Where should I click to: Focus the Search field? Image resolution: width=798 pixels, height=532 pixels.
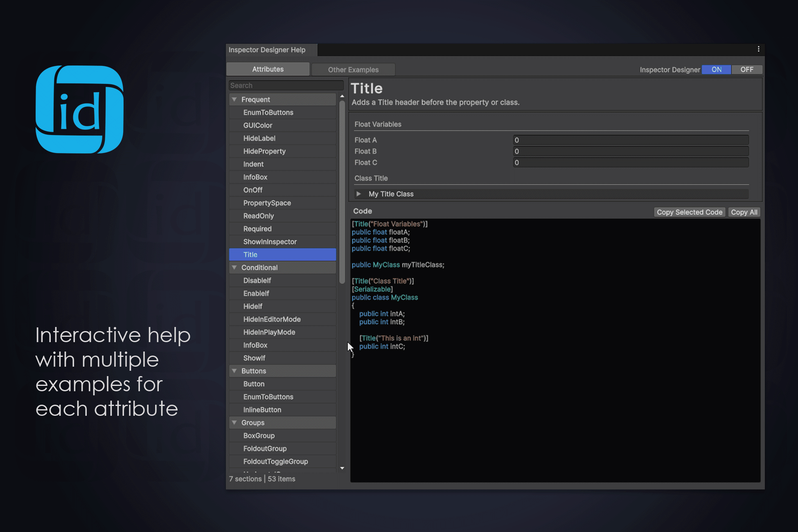click(286, 86)
